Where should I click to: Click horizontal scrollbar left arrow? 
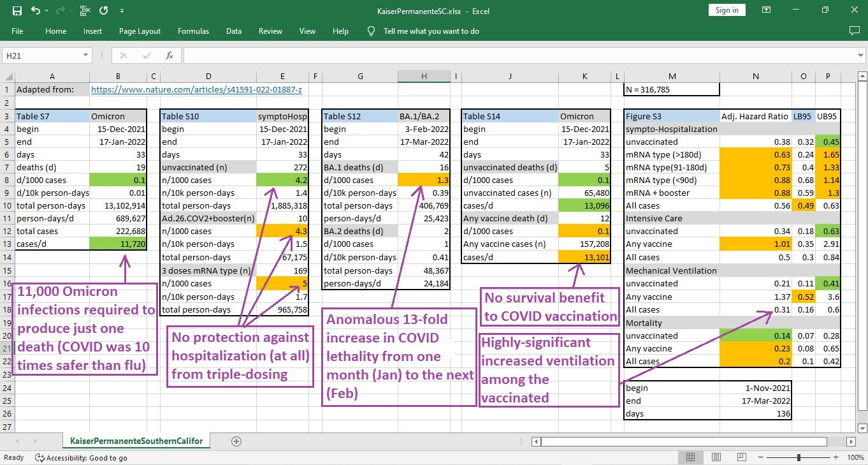pyautogui.click(x=537, y=441)
